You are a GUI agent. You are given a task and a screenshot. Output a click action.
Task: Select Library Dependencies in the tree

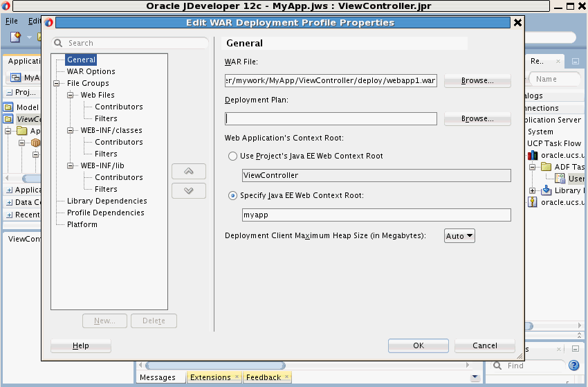(107, 201)
